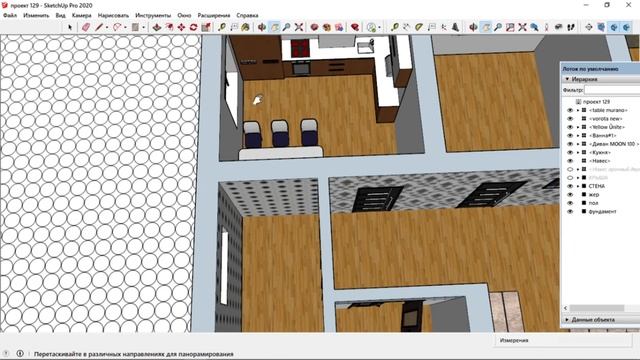Toggle eye for Кухня component
The height and width of the screenshot is (360, 640).
(570, 152)
